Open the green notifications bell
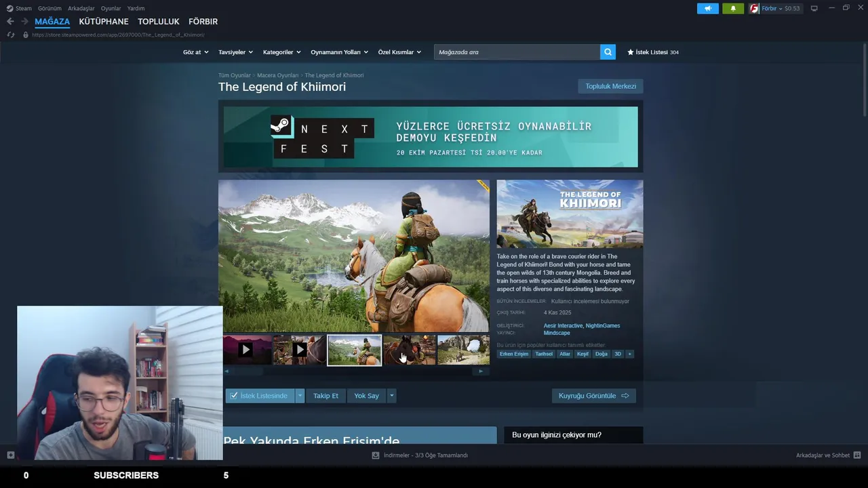This screenshot has height=488, width=868. click(733, 8)
